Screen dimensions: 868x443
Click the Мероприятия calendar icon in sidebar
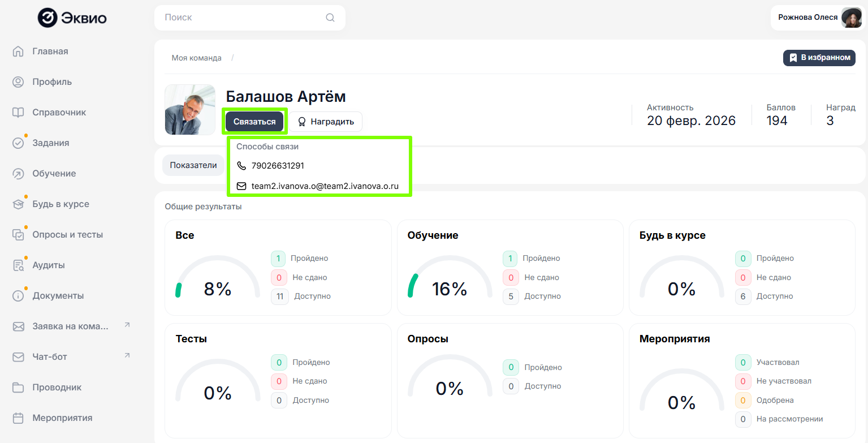point(18,418)
